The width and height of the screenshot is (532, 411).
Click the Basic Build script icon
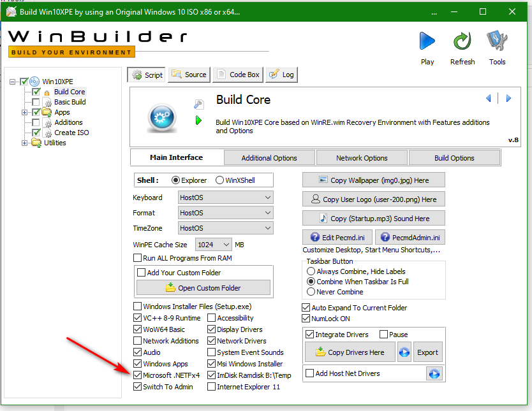[47, 102]
